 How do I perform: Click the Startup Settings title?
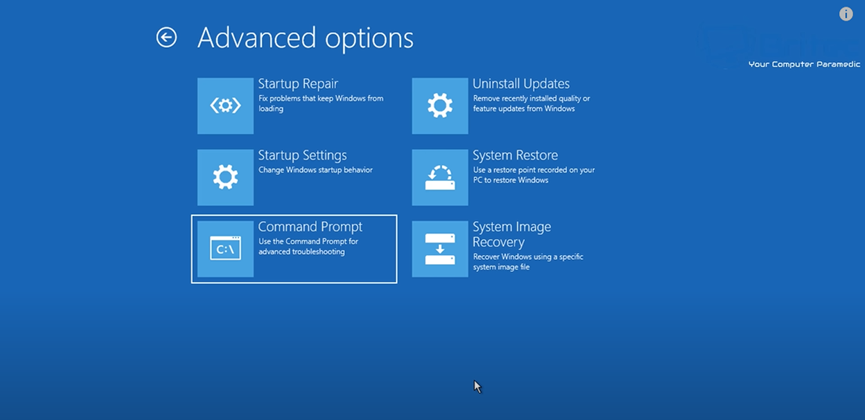coord(302,155)
